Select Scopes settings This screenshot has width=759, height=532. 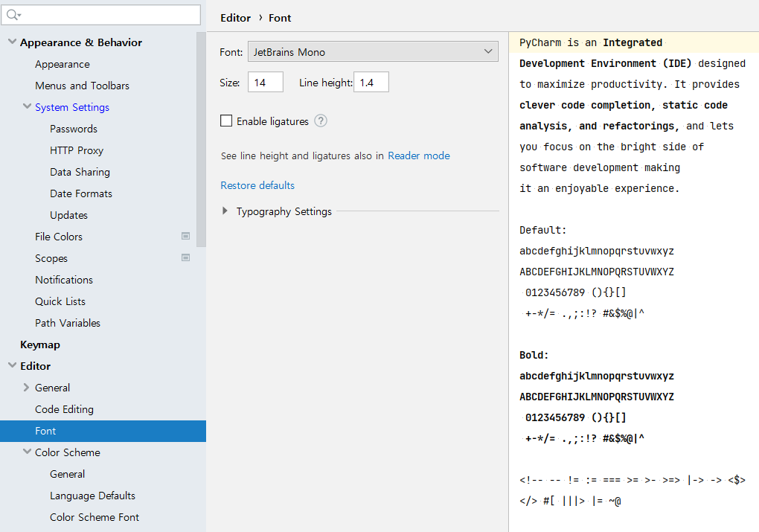tap(51, 258)
